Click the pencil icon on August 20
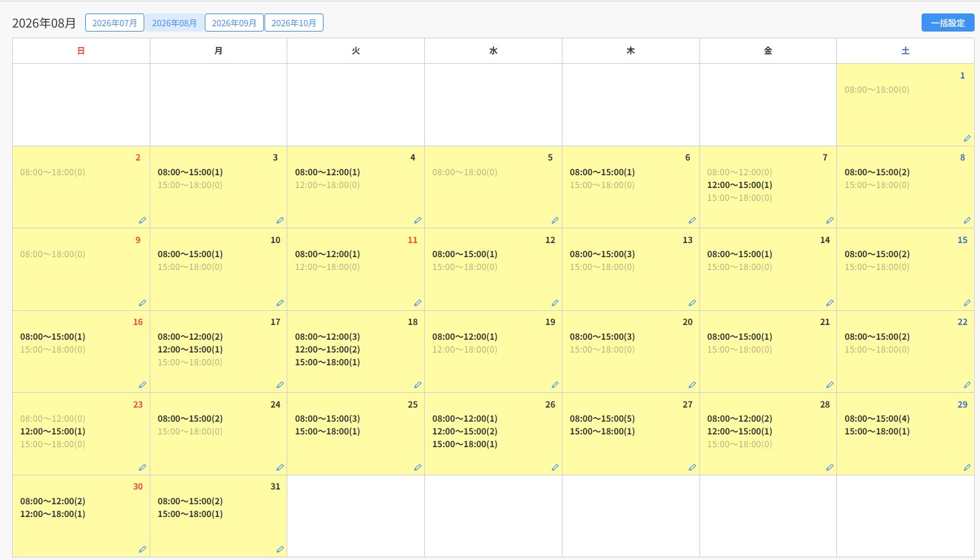The image size is (980, 560). click(x=692, y=385)
